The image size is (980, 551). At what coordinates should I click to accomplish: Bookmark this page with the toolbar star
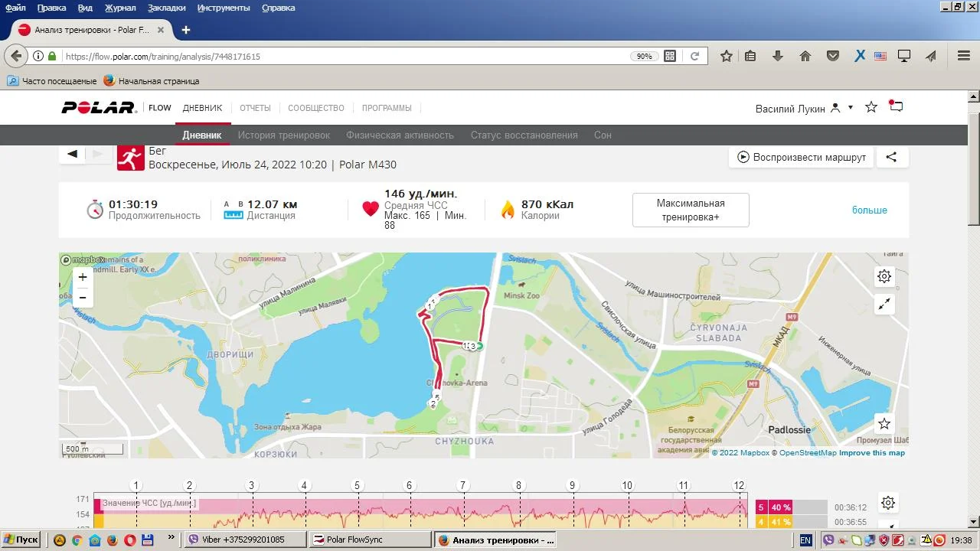[727, 56]
